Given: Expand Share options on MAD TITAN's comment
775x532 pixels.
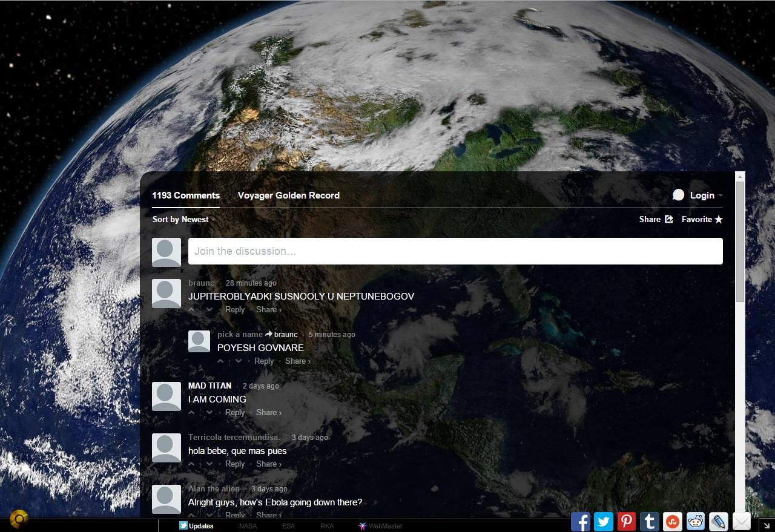Looking at the screenshot, I should tap(269, 412).
